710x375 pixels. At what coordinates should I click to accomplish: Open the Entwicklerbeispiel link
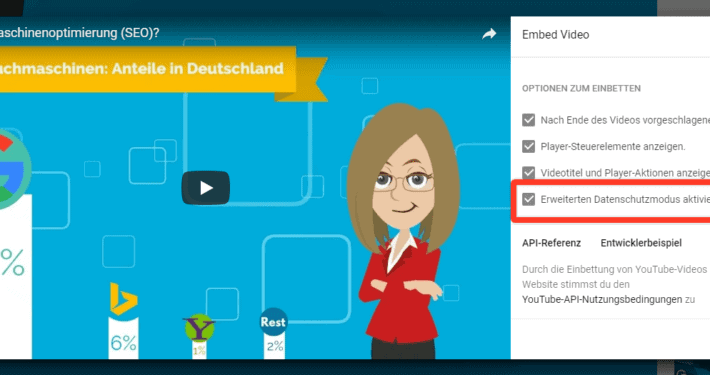tap(641, 243)
